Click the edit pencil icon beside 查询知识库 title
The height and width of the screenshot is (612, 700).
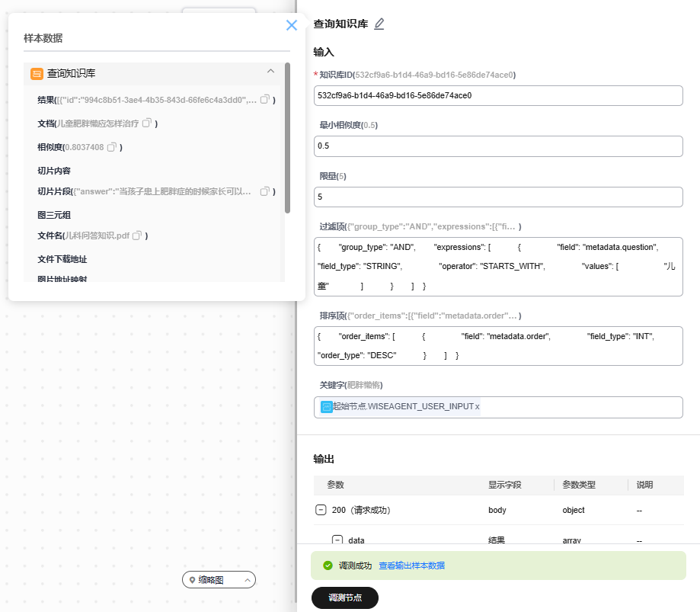[379, 24]
